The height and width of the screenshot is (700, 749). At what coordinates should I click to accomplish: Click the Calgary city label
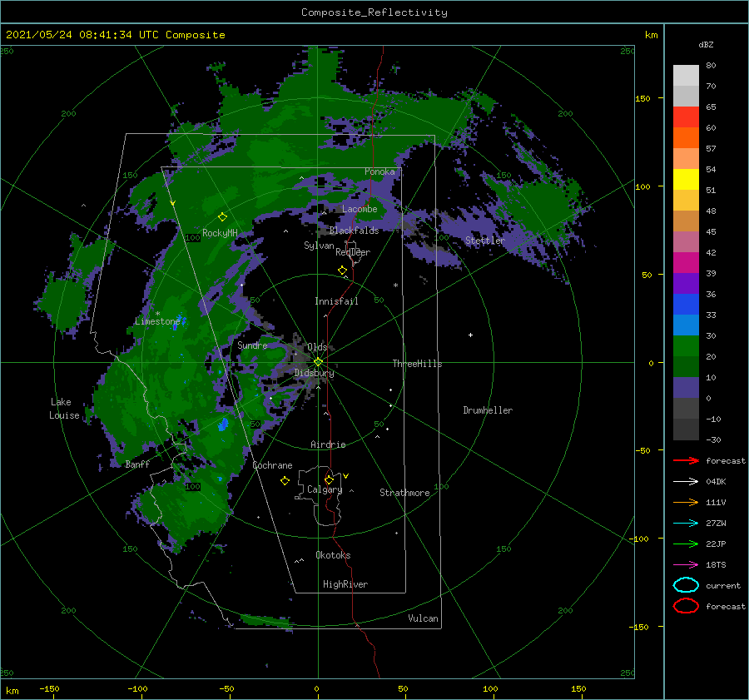coord(325,489)
